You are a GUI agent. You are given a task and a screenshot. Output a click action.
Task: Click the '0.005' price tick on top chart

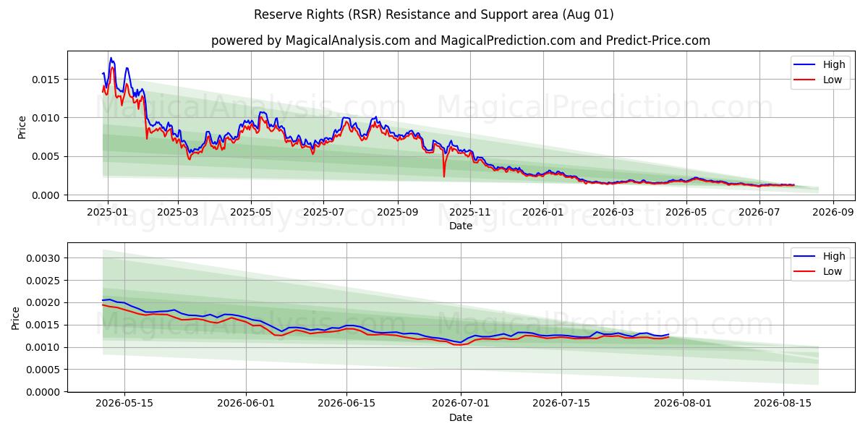pyautogui.click(x=48, y=156)
